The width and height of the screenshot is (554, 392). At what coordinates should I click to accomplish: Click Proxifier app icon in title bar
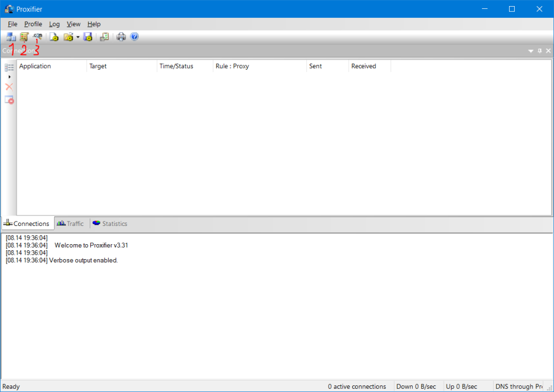[x=9, y=9]
